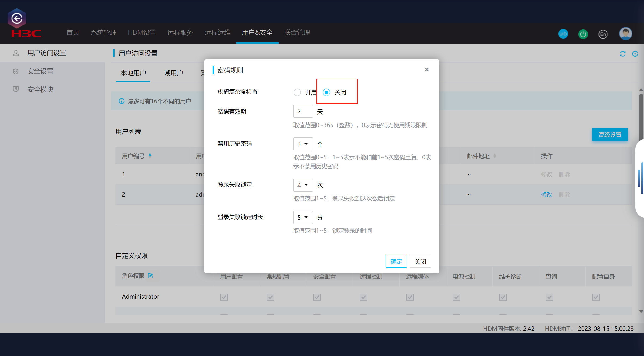Select 关闭 radio for password complexity check

point(326,92)
